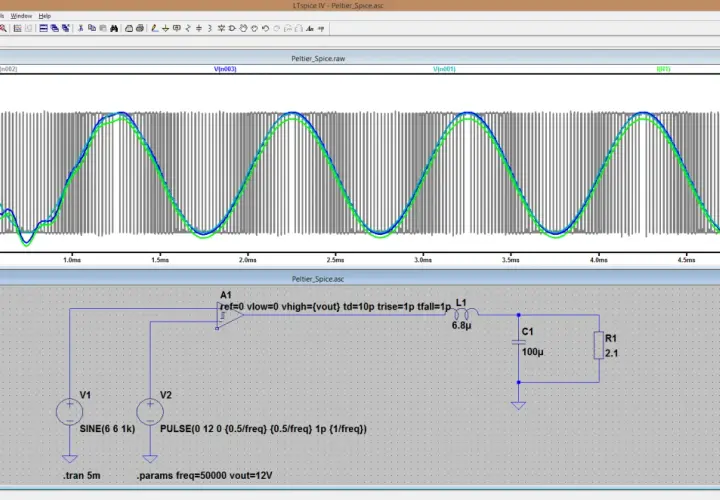Select the Label Net tool
720x500 pixels.
pyautogui.click(x=177, y=28)
